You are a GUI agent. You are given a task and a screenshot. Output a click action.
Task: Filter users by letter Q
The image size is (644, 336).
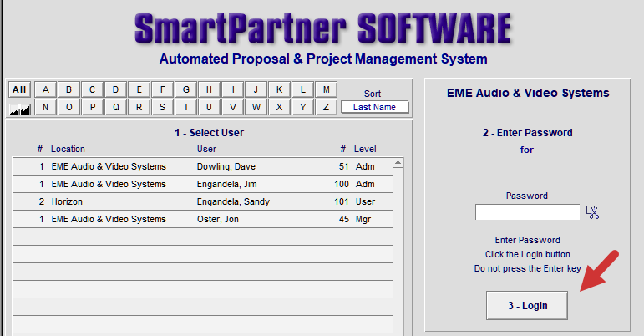coord(116,107)
